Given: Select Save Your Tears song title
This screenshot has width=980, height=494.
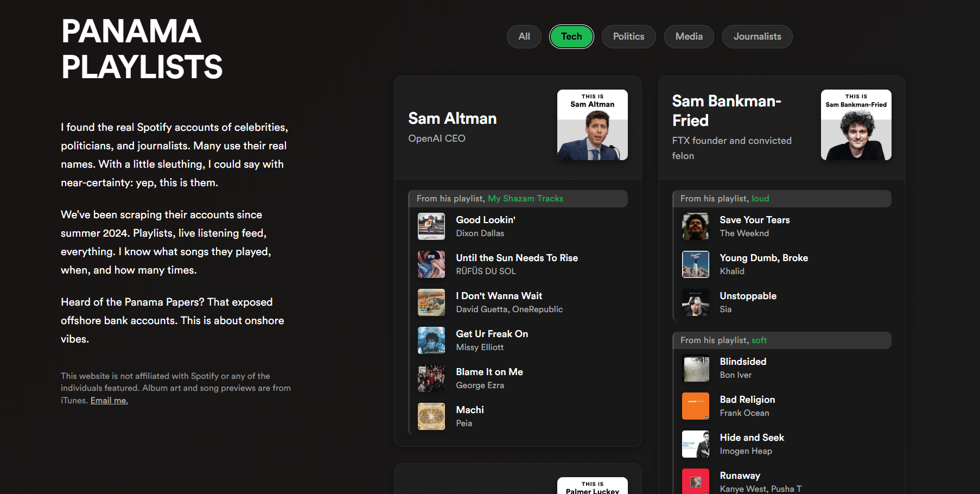Looking at the screenshot, I should click(754, 220).
